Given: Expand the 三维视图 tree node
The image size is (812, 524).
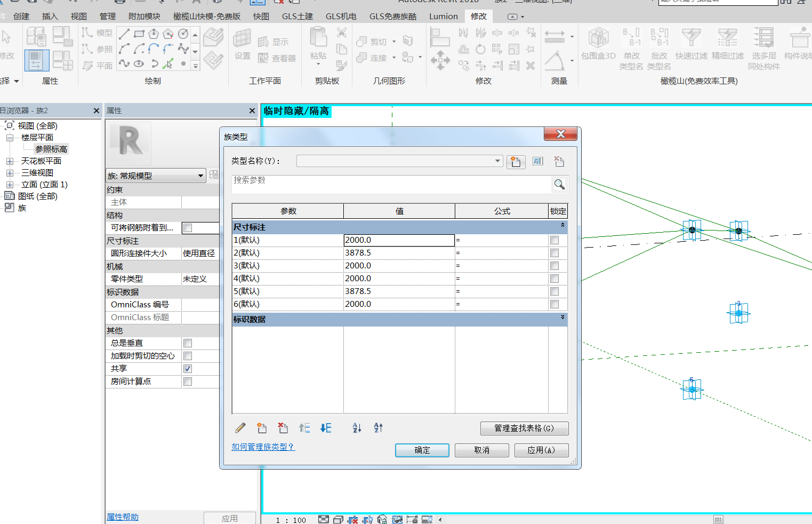Looking at the screenshot, I should click(x=10, y=173).
